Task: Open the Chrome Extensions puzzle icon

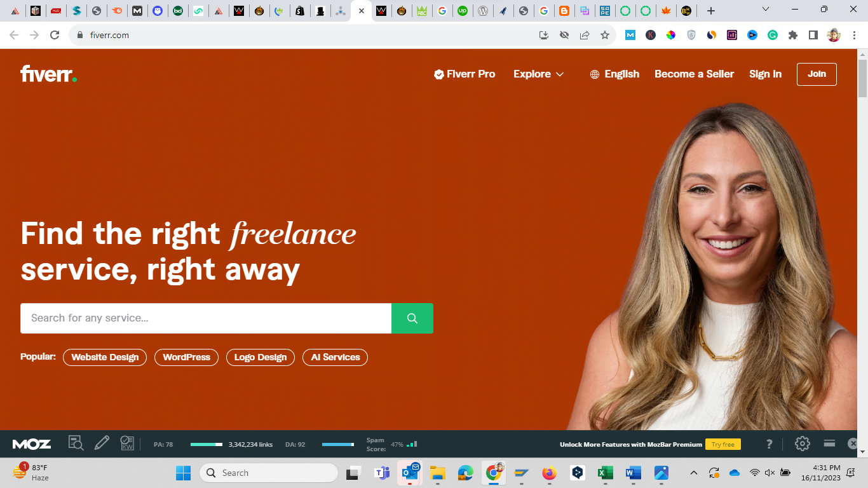Action: pos(792,36)
